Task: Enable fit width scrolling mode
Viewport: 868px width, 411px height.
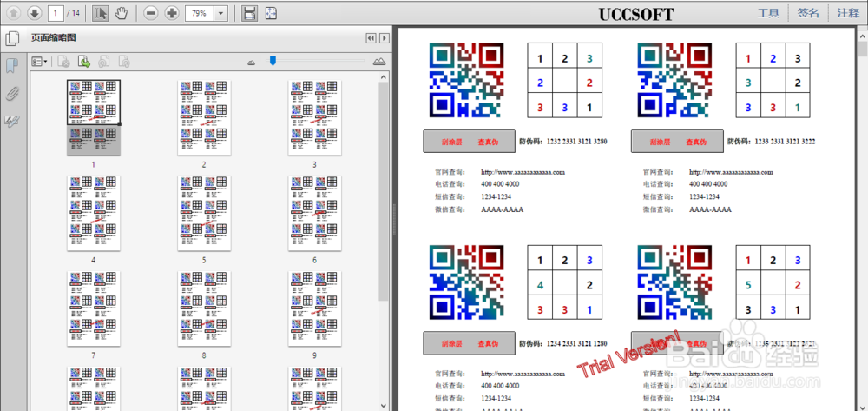Action: click(x=250, y=13)
